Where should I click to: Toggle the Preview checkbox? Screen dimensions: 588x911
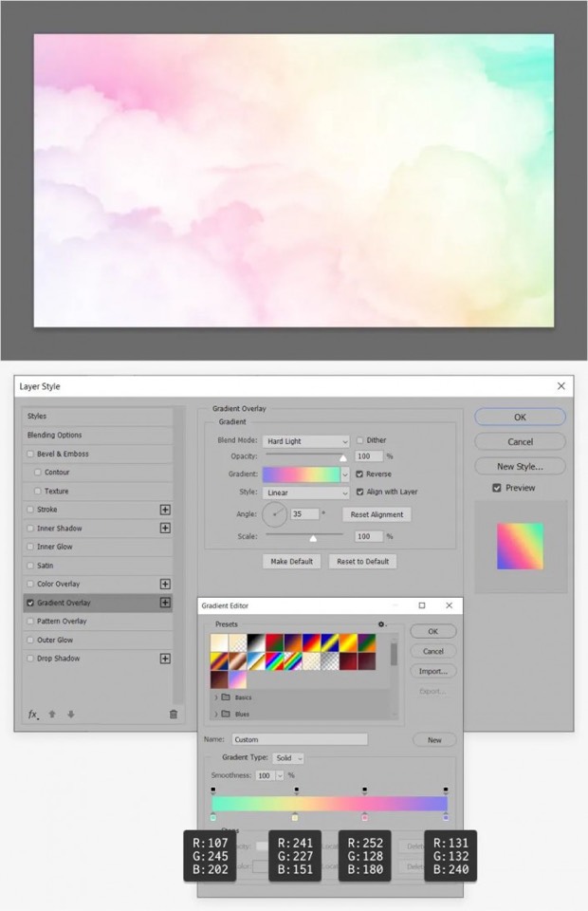click(497, 488)
